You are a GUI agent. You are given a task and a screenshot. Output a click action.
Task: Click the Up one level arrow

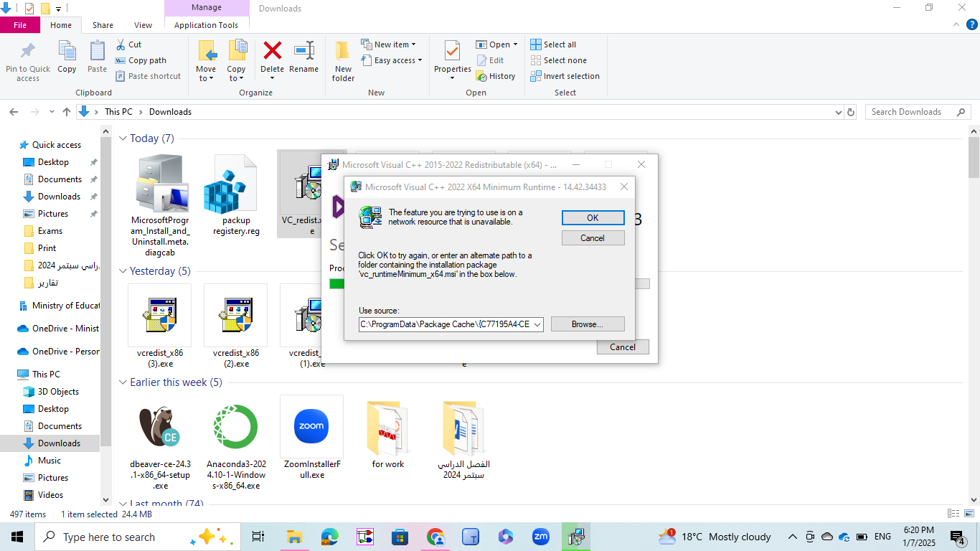click(x=67, y=112)
